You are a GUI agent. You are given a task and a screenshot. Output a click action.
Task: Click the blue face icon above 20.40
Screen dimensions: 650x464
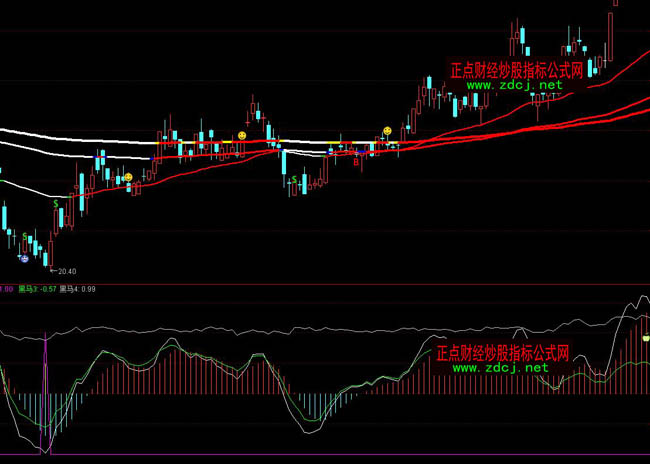pos(24,258)
